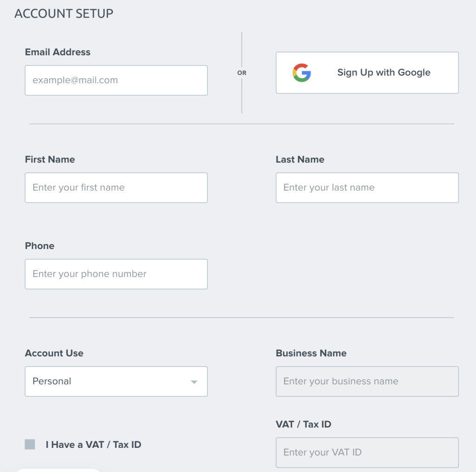
Task: Select the Phone number field
Action: click(116, 274)
